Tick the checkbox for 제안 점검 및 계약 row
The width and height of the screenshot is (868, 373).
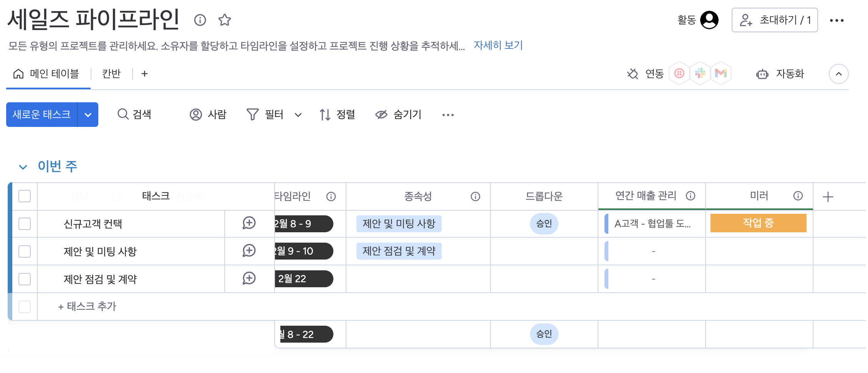(x=25, y=279)
